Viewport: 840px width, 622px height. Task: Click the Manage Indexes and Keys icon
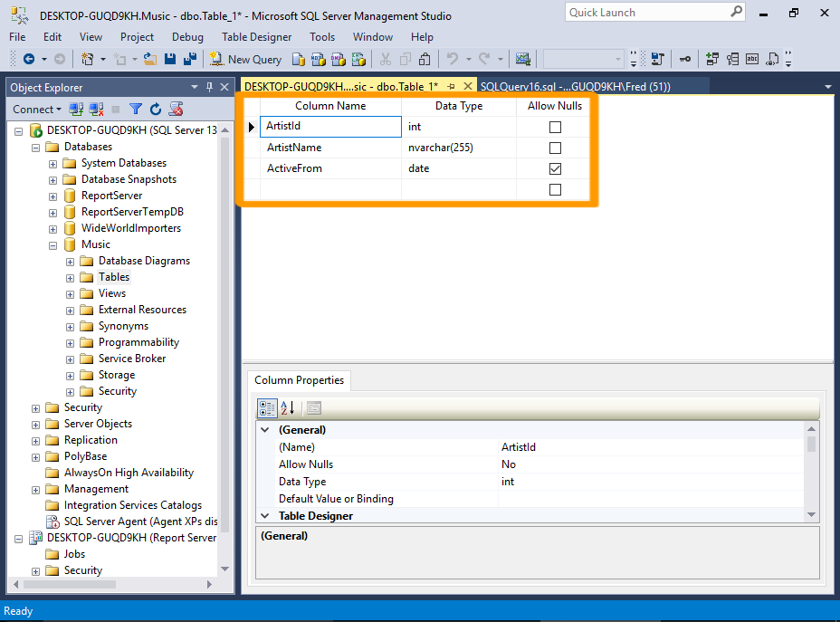pos(732,60)
